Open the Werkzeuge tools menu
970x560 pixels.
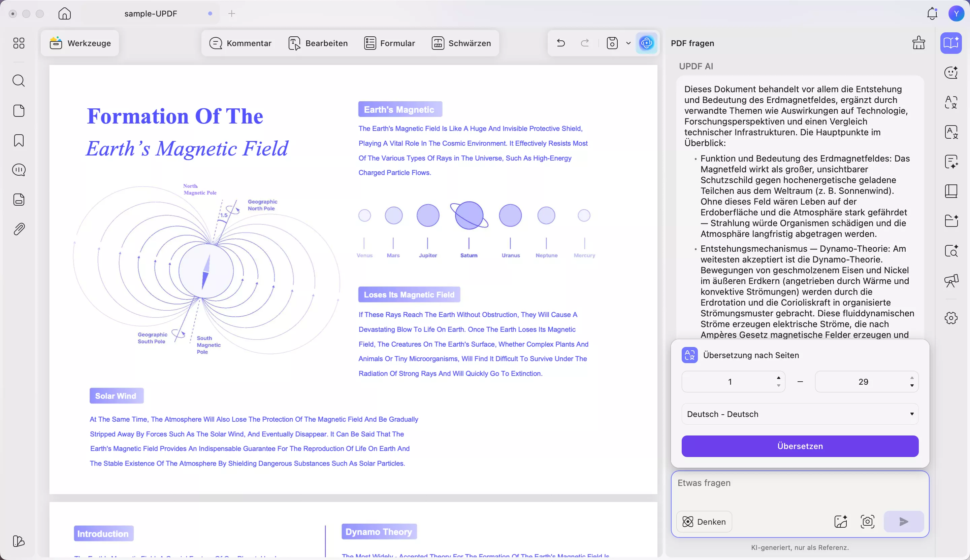coord(80,43)
